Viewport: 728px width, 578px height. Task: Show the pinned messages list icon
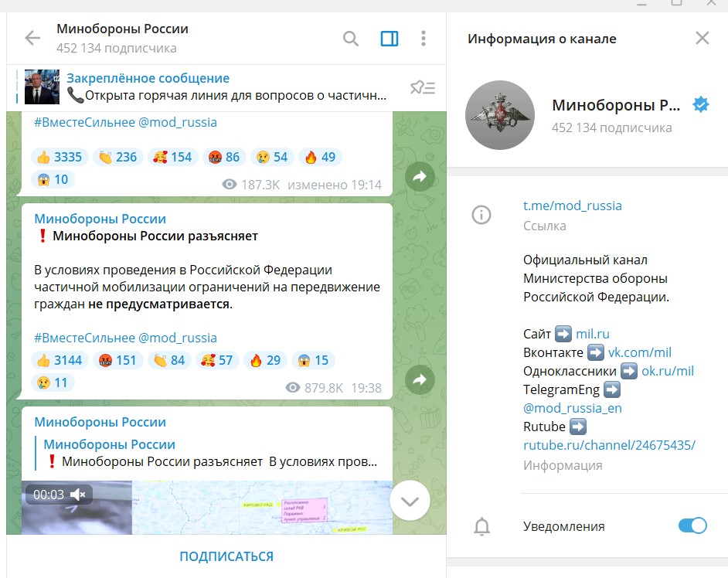(x=423, y=87)
